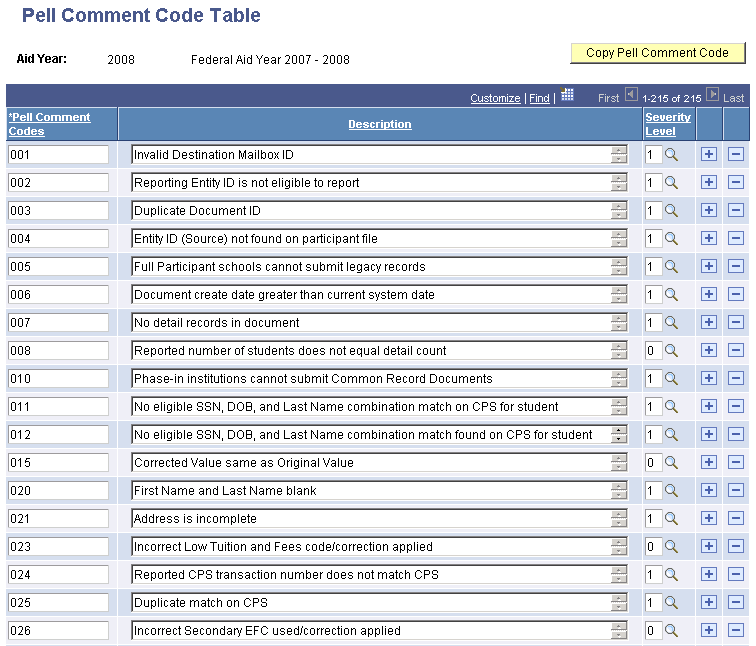Delete the code 023 row
756x646 pixels.
[736, 546]
